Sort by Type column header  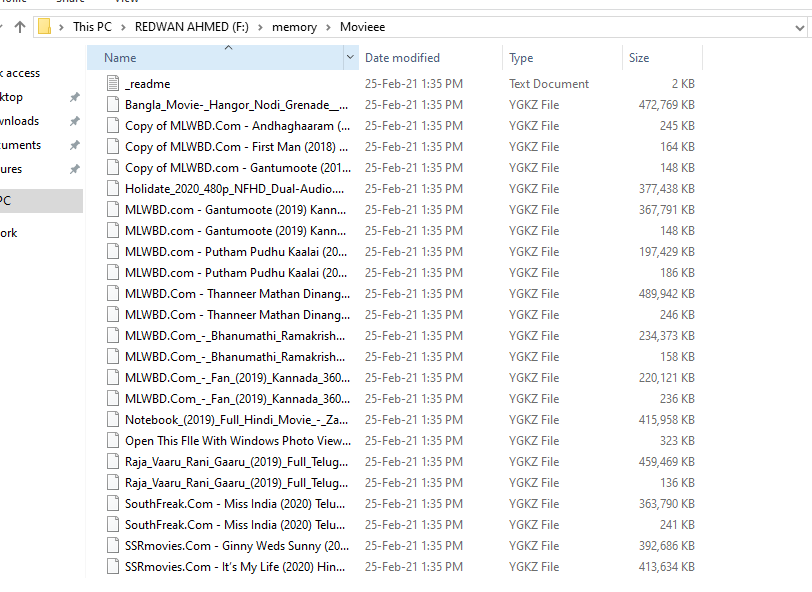pyautogui.click(x=521, y=58)
